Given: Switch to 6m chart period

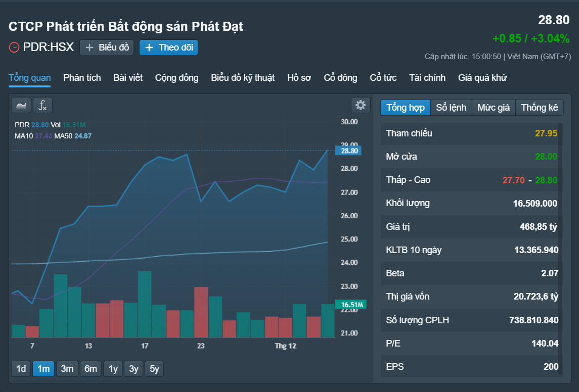Looking at the screenshot, I should [x=91, y=368].
